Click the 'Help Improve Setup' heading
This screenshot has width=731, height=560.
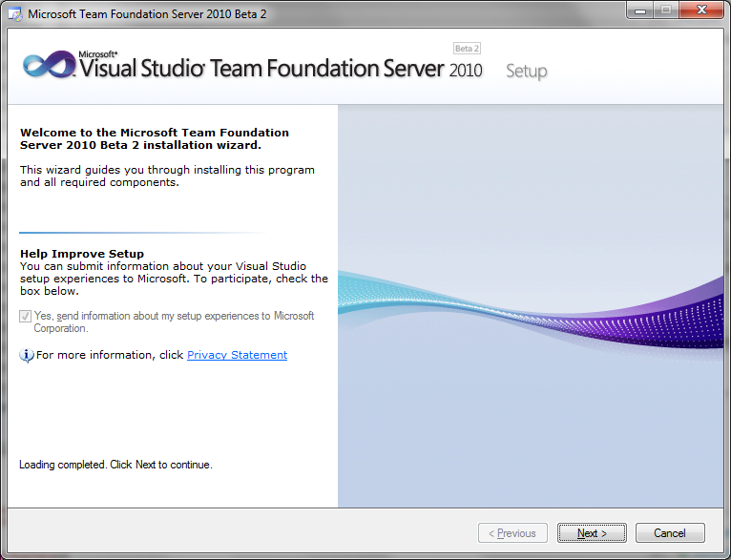click(82, 254)
